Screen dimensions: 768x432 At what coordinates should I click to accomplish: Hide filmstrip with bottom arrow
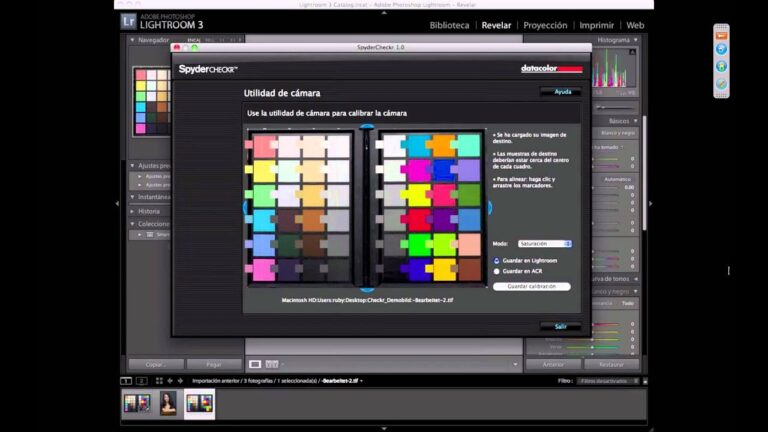[x=384, y=429]
